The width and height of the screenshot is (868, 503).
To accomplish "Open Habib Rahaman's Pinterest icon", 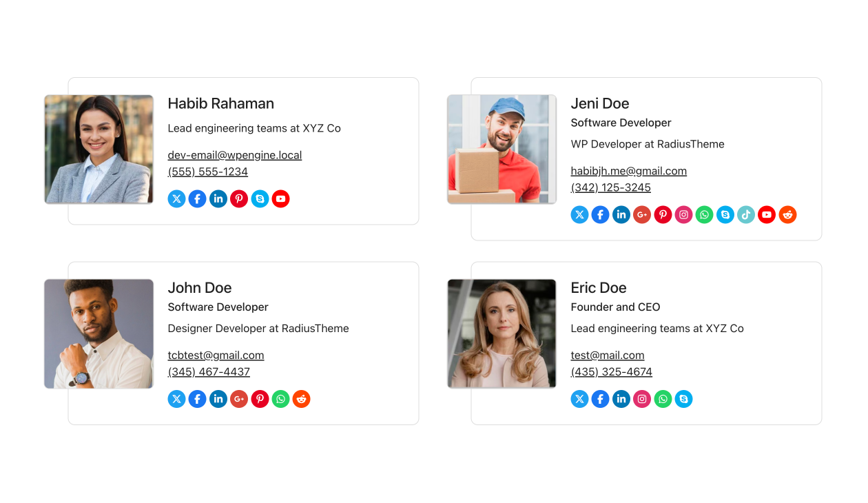I will click(x=239, y=199).
